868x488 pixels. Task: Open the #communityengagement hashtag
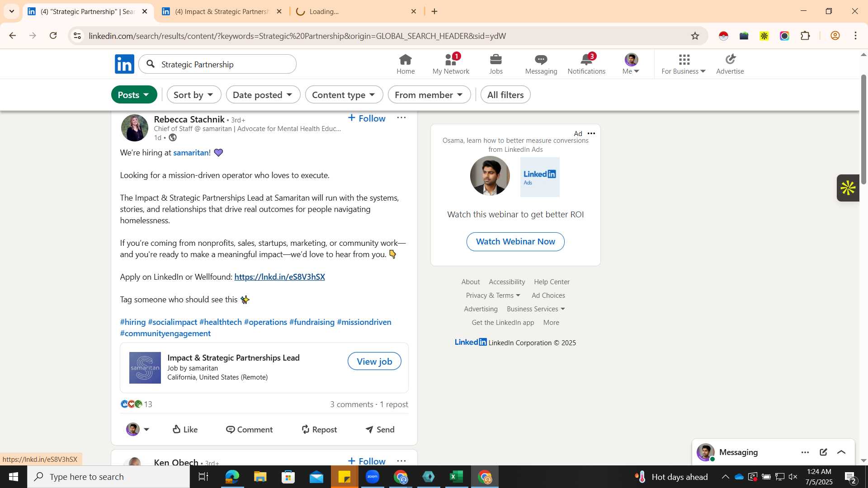point(165,333)
